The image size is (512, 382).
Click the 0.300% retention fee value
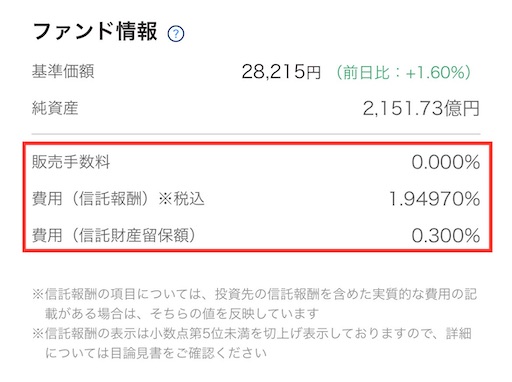coord(446,235)
